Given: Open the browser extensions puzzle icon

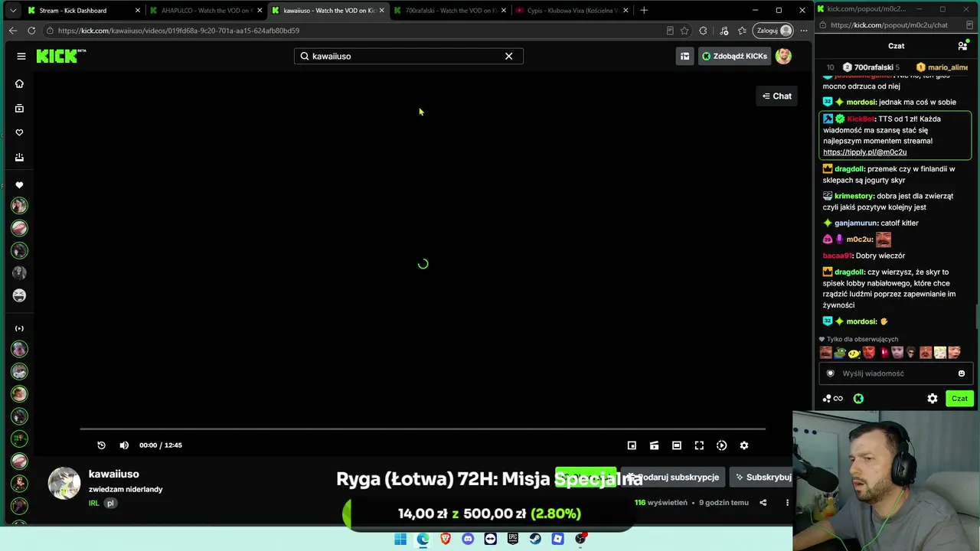Looking at the screenshot, I should [704, 31].
